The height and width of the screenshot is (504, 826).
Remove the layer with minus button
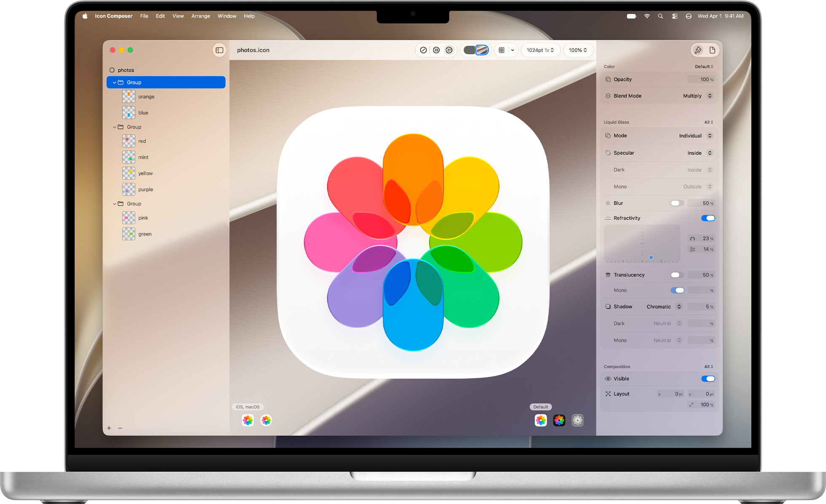tap(120, 428)
